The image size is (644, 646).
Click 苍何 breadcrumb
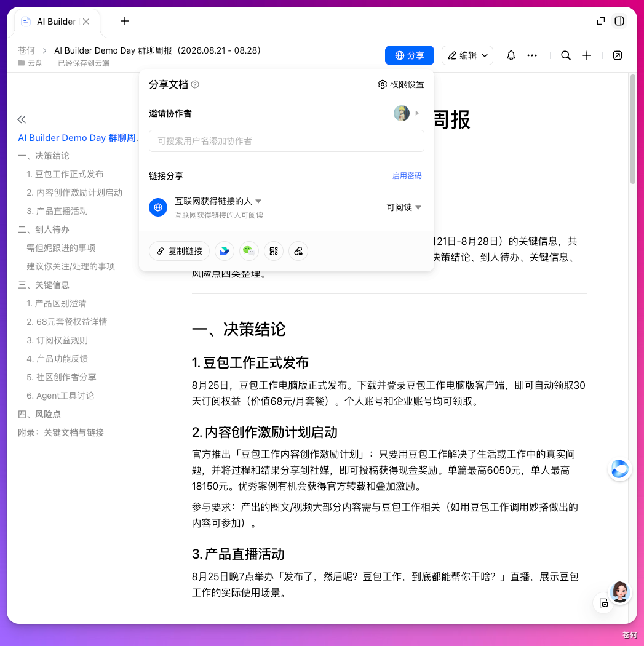(26, 50)
